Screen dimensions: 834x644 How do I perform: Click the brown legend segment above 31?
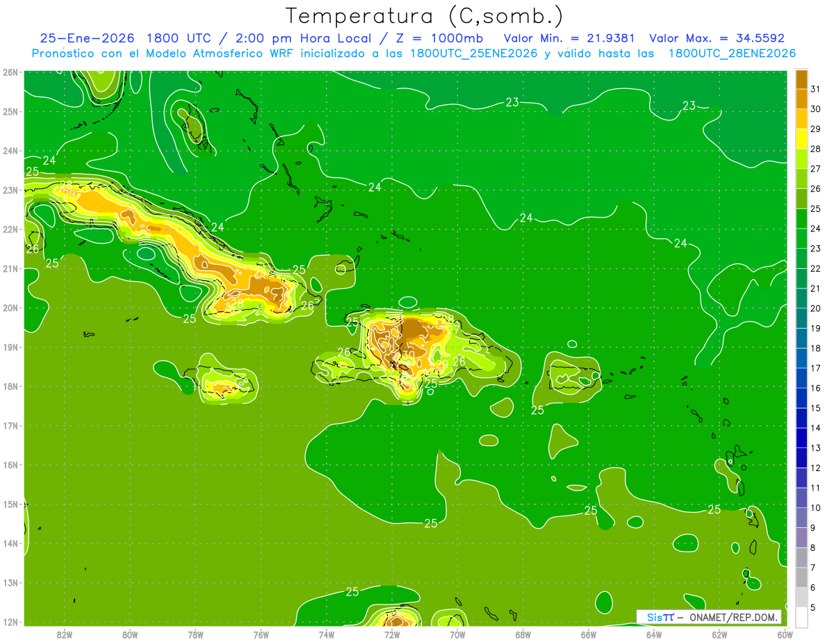pos(801,79)
